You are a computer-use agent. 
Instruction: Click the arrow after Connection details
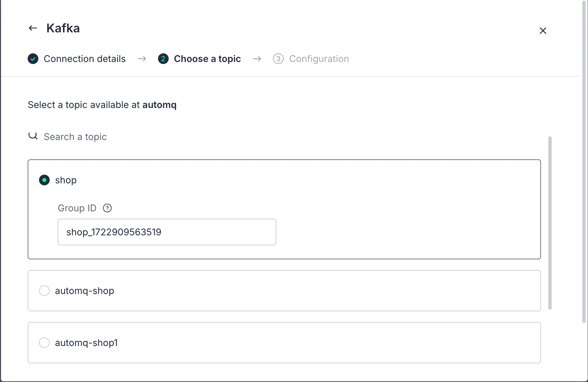click(x=142, y=59)
